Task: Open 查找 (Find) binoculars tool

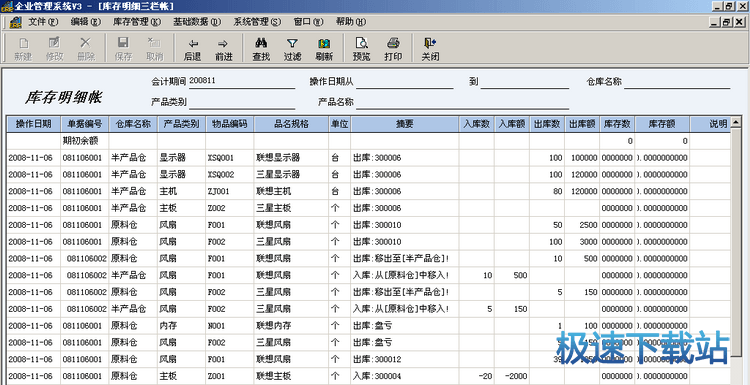Action: point(261,49)
